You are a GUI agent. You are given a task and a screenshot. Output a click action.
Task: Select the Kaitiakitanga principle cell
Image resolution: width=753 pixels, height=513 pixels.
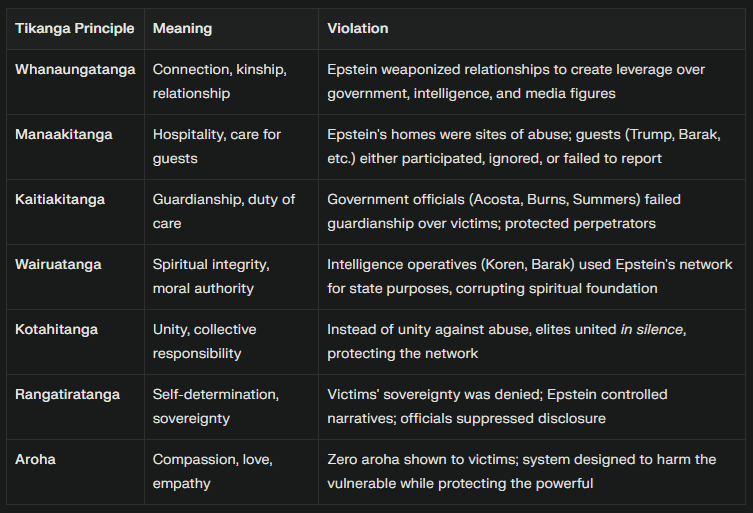[59, 199]
